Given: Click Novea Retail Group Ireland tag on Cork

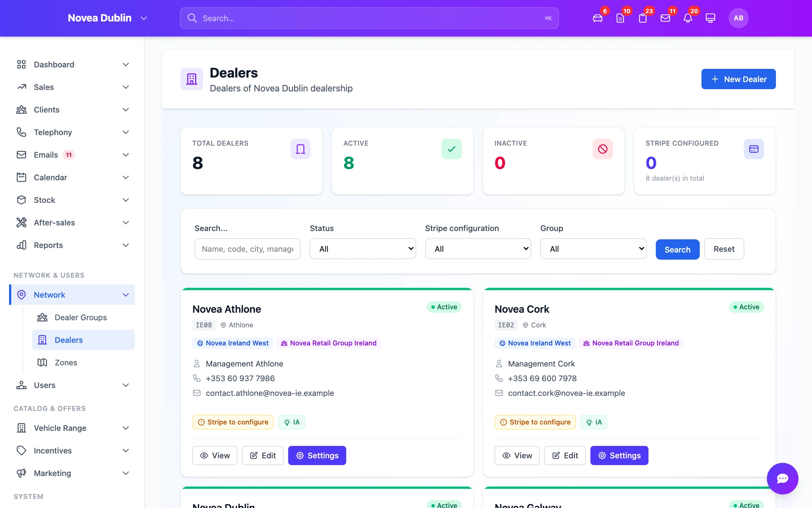Looking at the screenshot, I should coord(631,343).
